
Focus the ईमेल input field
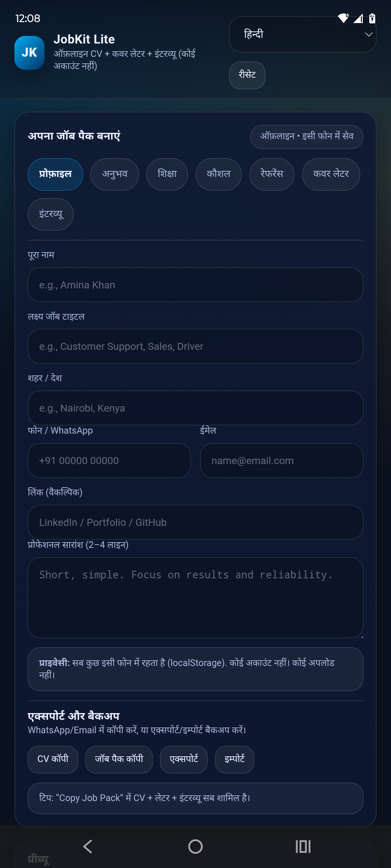click(281, 461)
